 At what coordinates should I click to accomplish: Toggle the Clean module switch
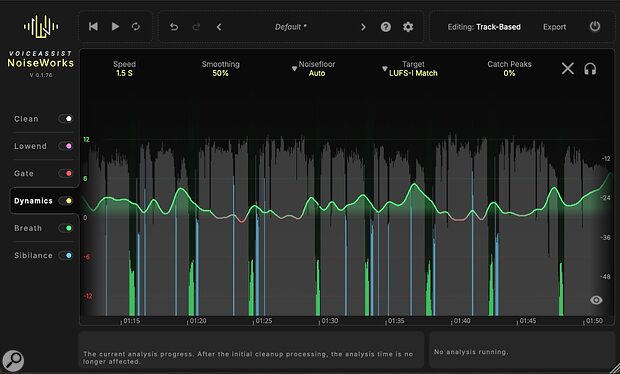66,119
